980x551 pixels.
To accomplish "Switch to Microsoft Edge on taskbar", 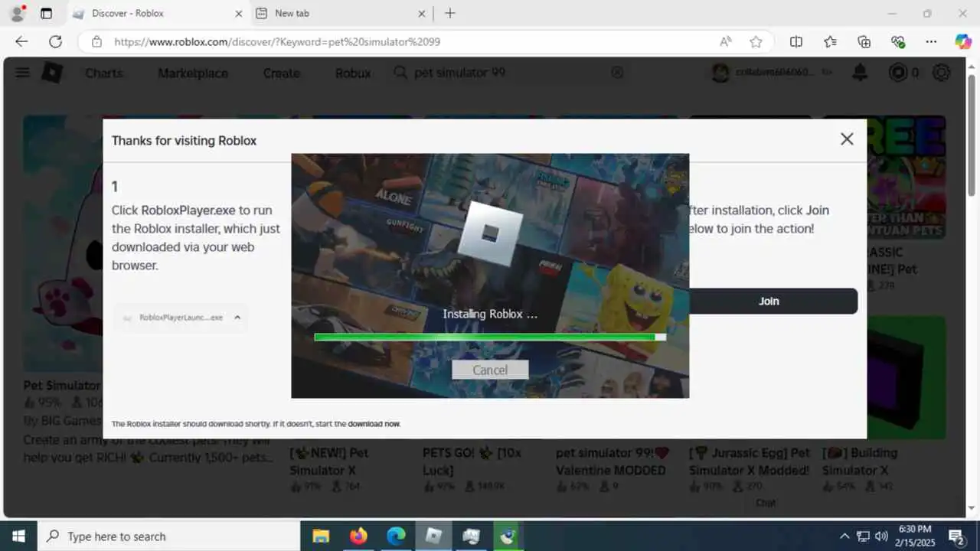I will (x=396, y=536).
